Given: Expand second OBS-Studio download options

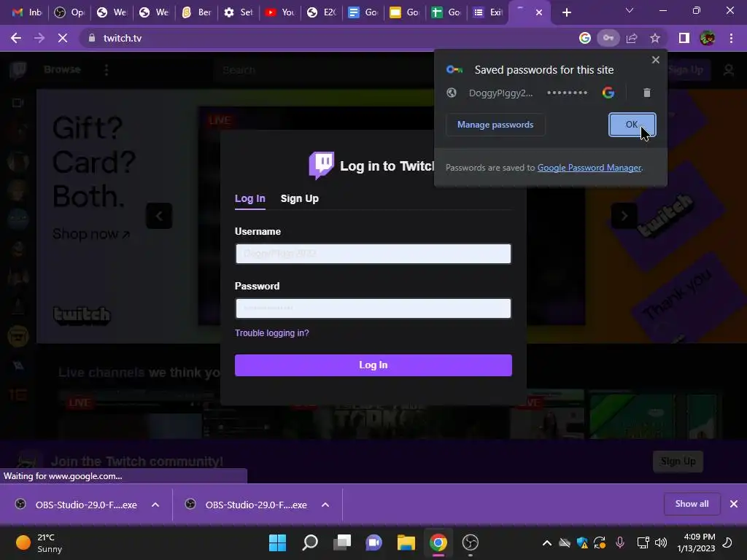Looking at the screenshot, I should point(325,505).
